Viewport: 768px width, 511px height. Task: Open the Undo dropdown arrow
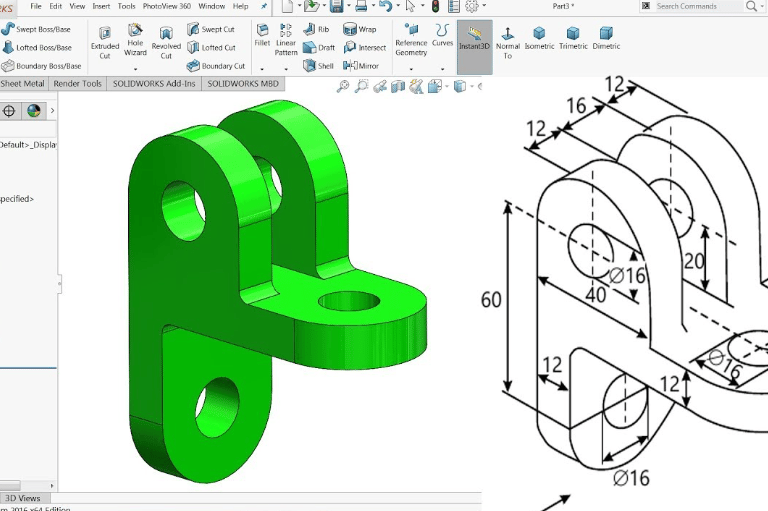tap(397, 6)
